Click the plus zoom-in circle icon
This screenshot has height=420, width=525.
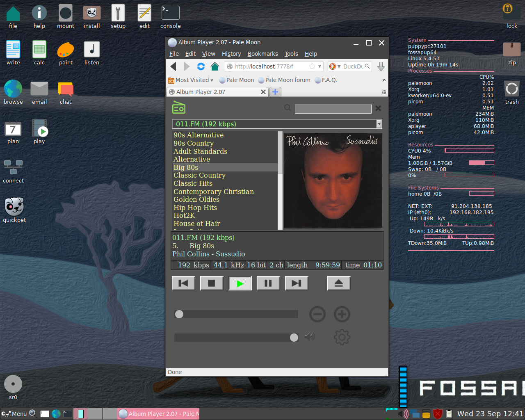(342, 315)
